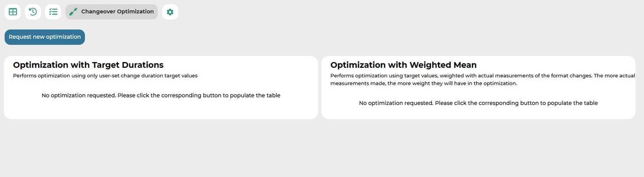
Task: Click the brush icon beside Changeover Optimization
Action: [x=74, y=12]
